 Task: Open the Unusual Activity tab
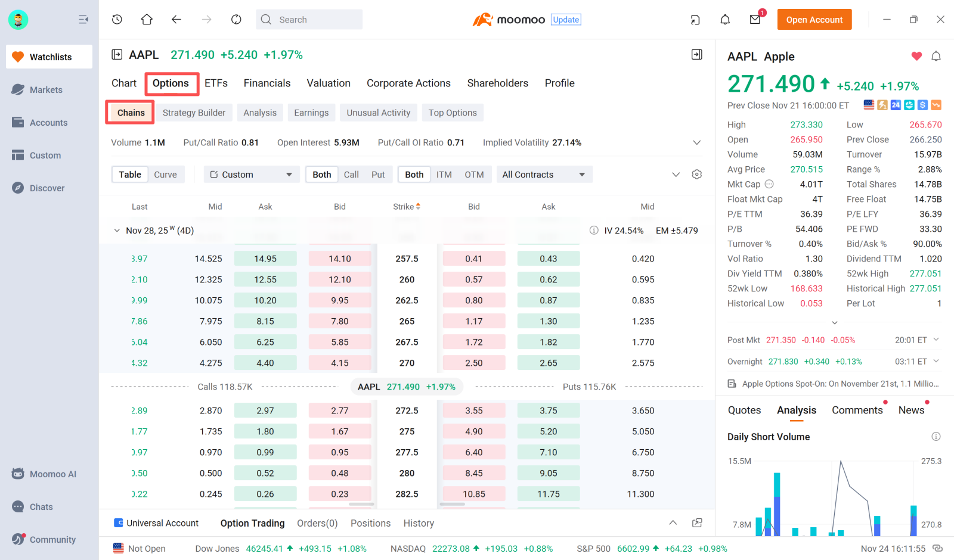[379, 113]
